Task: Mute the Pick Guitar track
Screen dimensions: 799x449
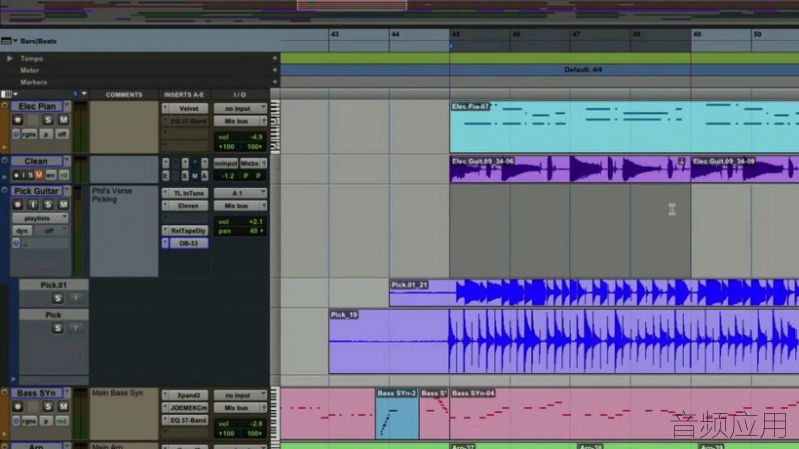Action: [x=63, y=204]
